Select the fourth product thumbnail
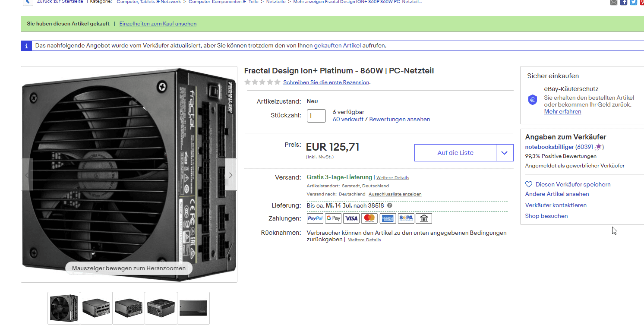Image resolution: width=644 pixels, height=325 pixels. [x=161, y=308]
